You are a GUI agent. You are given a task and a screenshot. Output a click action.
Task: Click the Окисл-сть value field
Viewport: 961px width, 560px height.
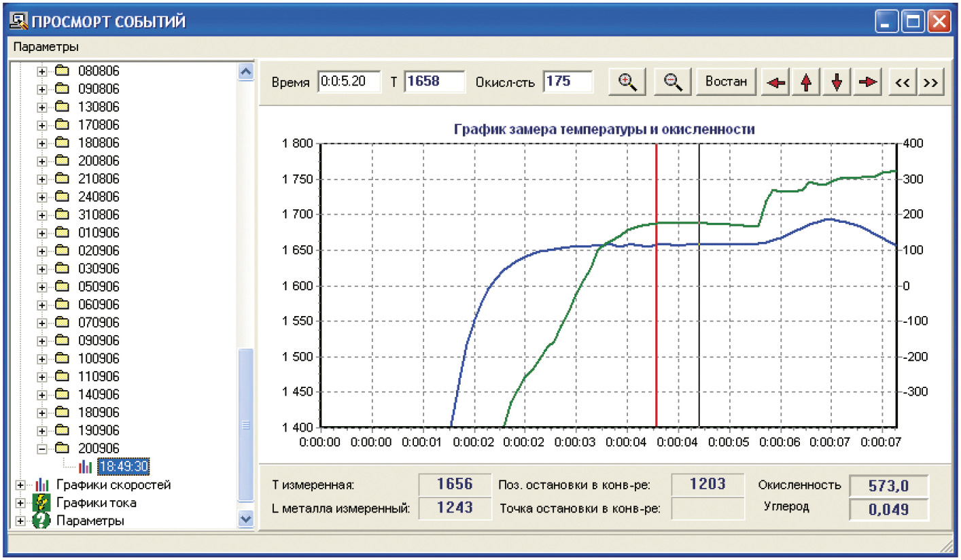click(x=567, y=82)
